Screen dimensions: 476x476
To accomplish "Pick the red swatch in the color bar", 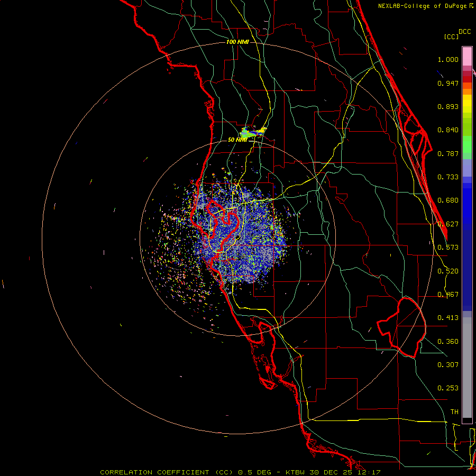I will coord(467,79).
